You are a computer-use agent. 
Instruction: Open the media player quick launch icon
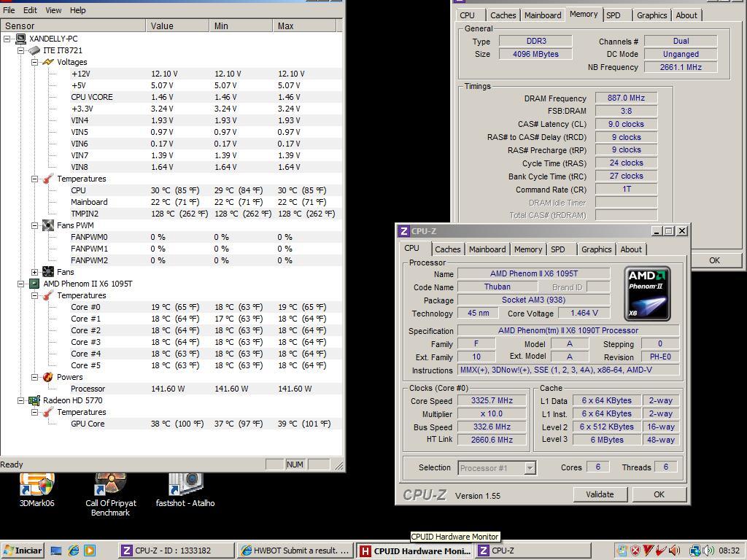coord(90,551)
